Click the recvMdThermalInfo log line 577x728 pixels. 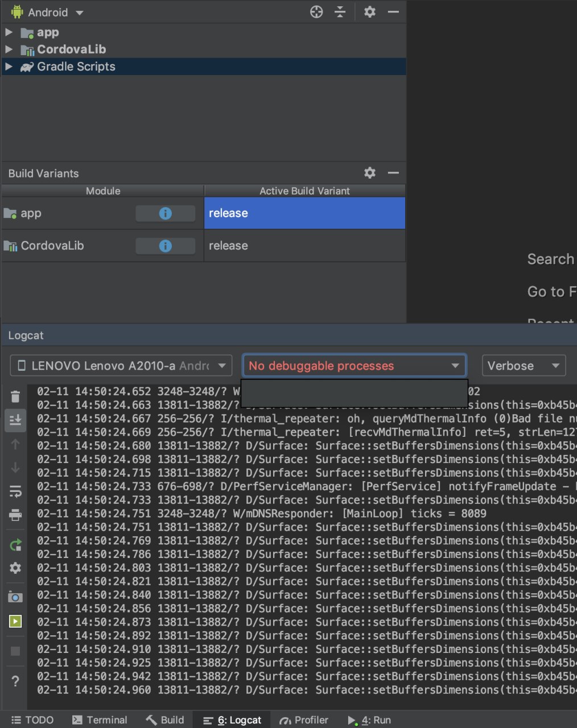click(307, 432)
